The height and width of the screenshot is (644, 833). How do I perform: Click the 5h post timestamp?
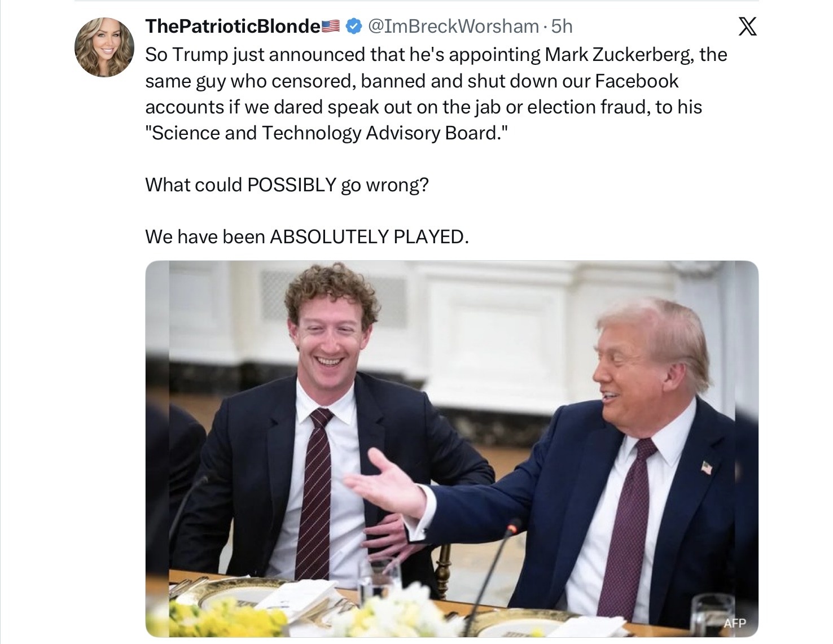[x=562, y=26]
